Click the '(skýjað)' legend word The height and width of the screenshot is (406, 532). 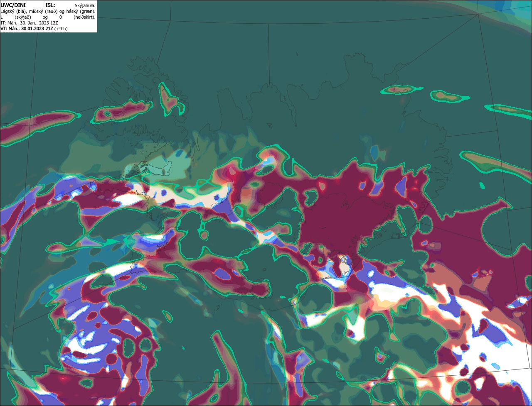23,17
